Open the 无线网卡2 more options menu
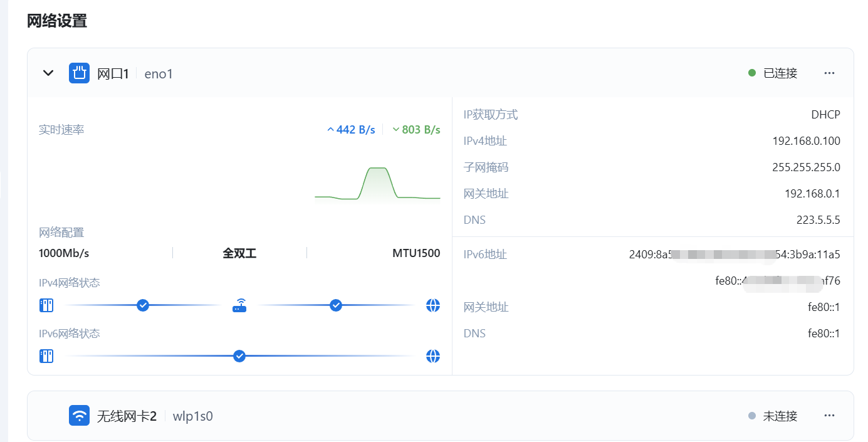 point(829,416)
